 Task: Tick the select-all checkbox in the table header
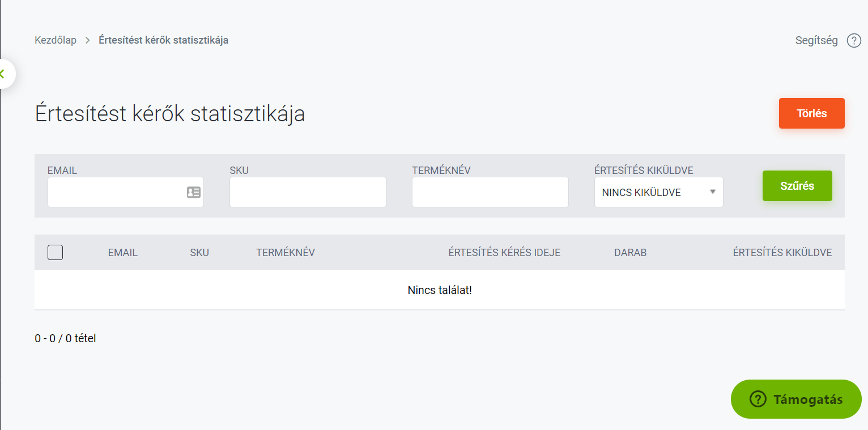55,252
